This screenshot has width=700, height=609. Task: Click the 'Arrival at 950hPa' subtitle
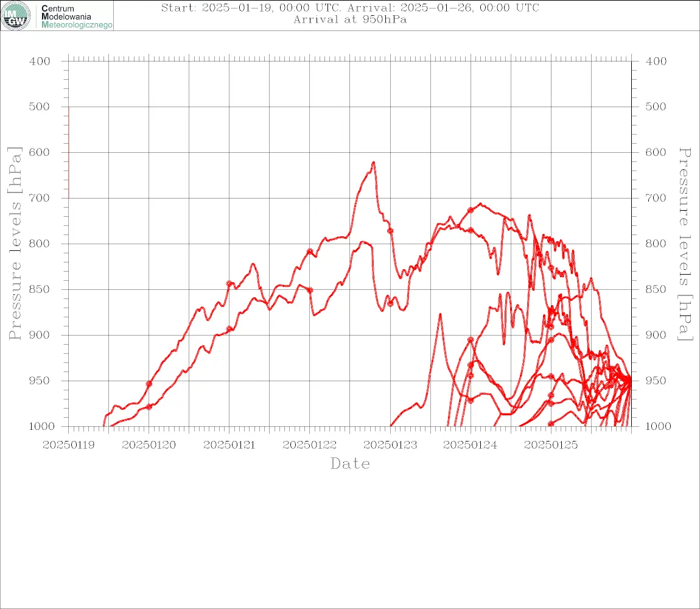tap(350, 19)
